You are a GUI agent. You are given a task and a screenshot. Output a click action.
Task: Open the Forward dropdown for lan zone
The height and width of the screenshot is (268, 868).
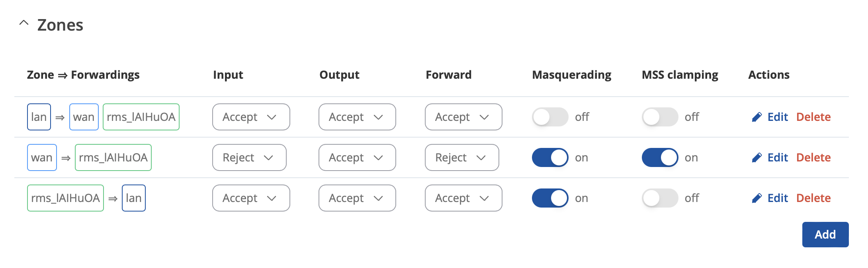pos(463,117)
